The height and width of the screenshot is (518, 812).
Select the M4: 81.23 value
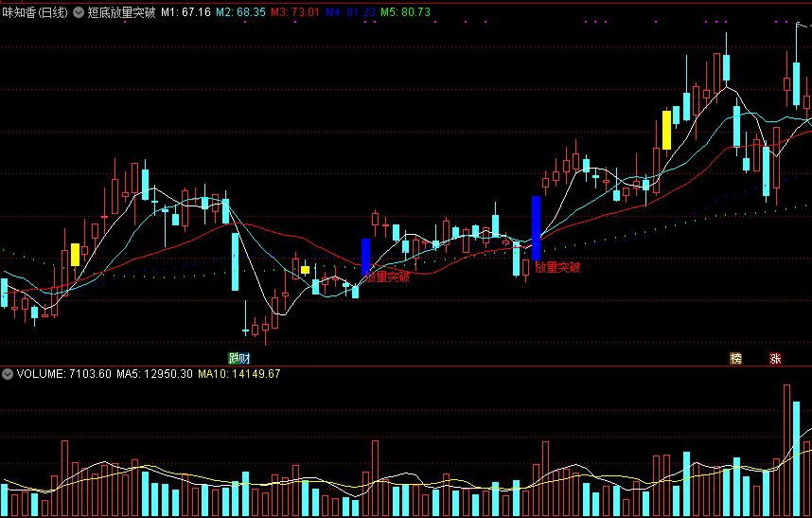tap(350, 12)
